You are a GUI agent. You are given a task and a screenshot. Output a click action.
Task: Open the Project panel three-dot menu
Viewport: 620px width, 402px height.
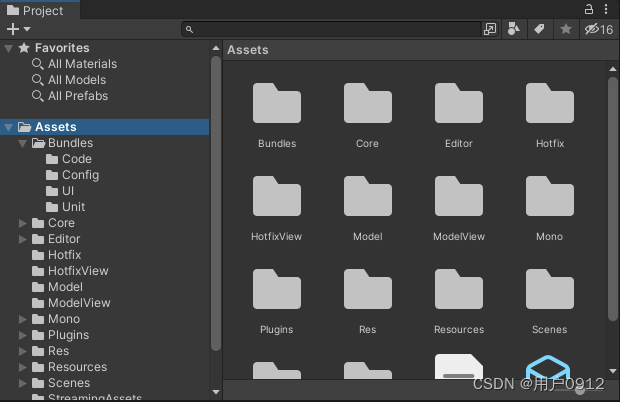[x=606, y=9]
